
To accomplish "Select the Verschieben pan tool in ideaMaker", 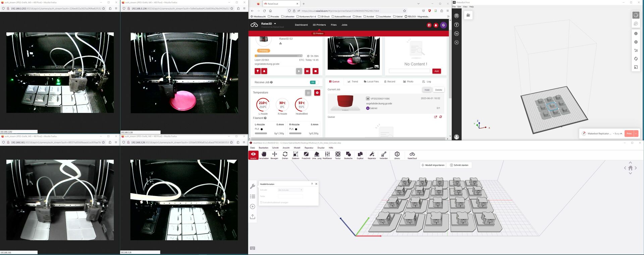I will pyautogui.click(x=264, y=155).
